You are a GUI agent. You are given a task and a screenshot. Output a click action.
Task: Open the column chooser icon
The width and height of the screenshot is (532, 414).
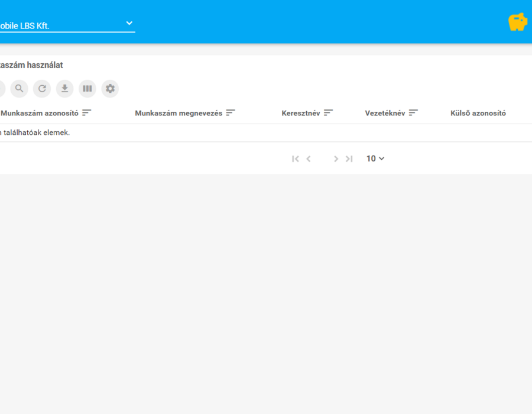coord(87,89)
